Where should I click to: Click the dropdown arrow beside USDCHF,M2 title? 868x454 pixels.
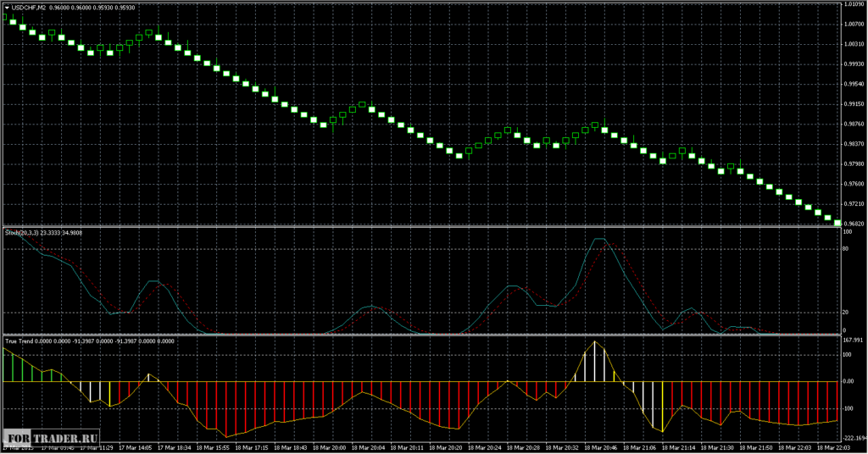pos(7,8)
